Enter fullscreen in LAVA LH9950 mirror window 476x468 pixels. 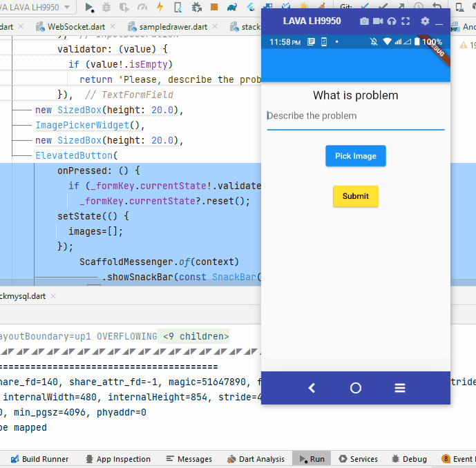pos(406,21)
